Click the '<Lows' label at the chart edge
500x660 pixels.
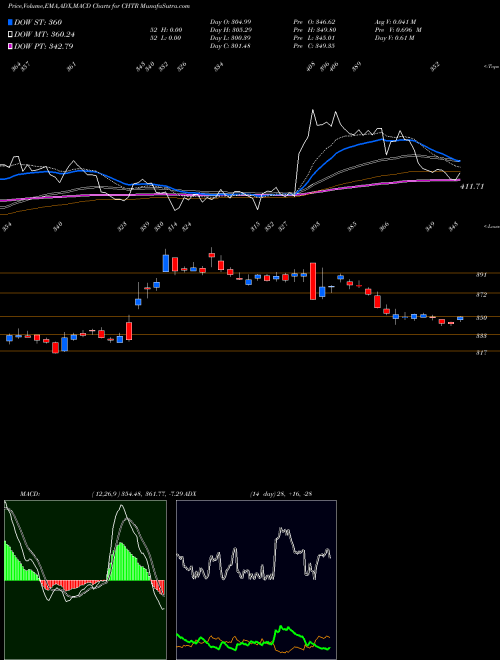pyautogui.click(x=492, y=226)
